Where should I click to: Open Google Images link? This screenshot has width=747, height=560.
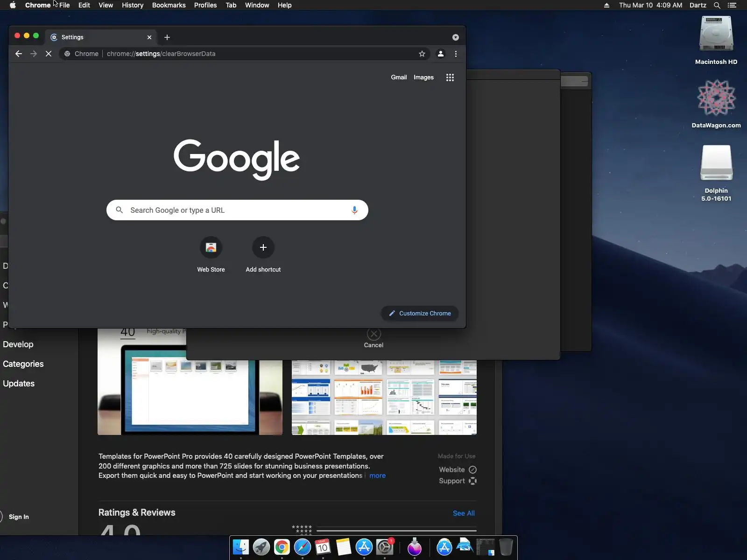[x=423, y=77]
